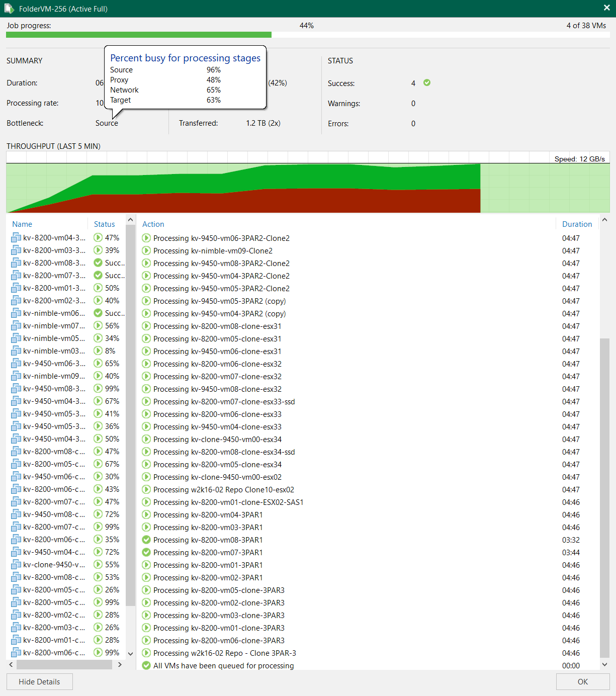616x696 pixels.
Task: Sort actions by Action column header
Action: click(x=153, y=224)
